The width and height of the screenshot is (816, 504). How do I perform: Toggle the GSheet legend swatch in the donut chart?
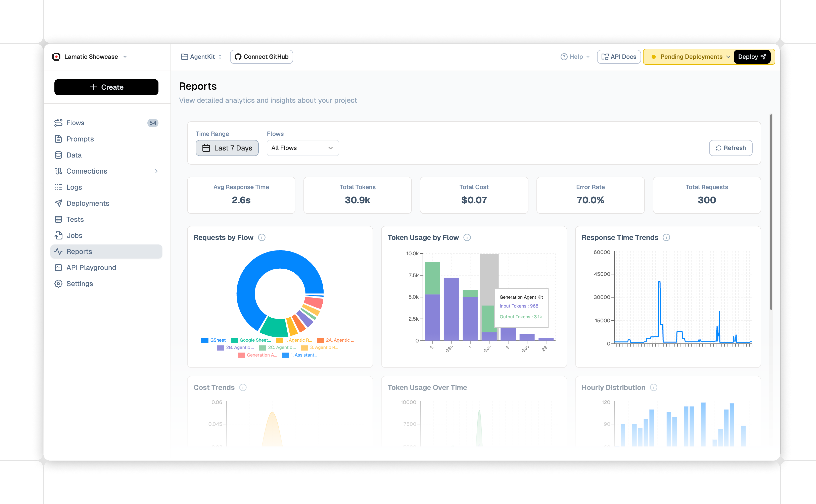(205, 340)
